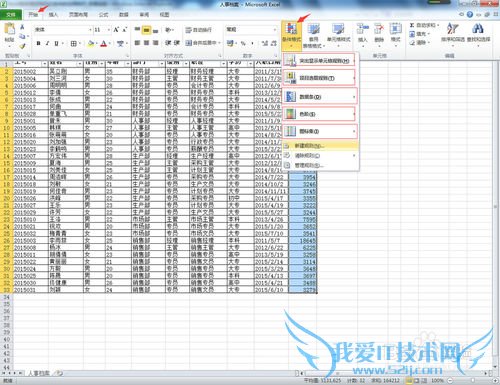Click Clear button in Editing group
This screenshot has height=385, width=500.
click(x=420, y=42)
